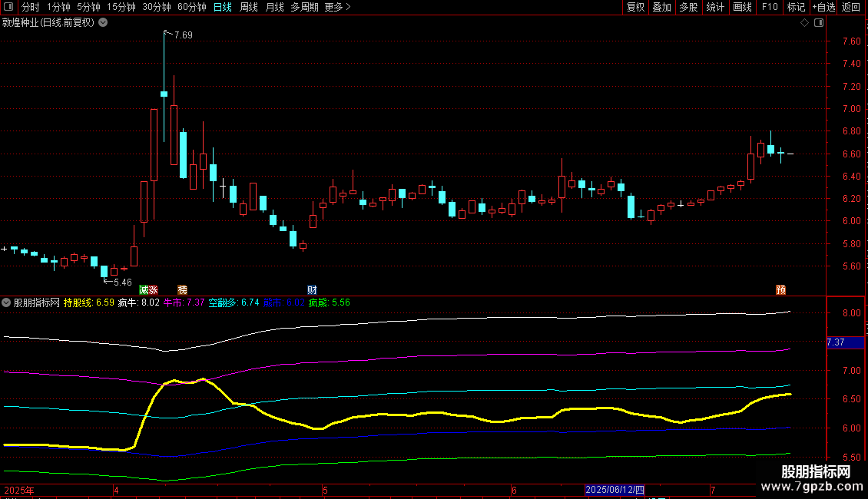Switch to 分时 intraday view
Screen dimensions: 868x499
click(x=31, y=7)
